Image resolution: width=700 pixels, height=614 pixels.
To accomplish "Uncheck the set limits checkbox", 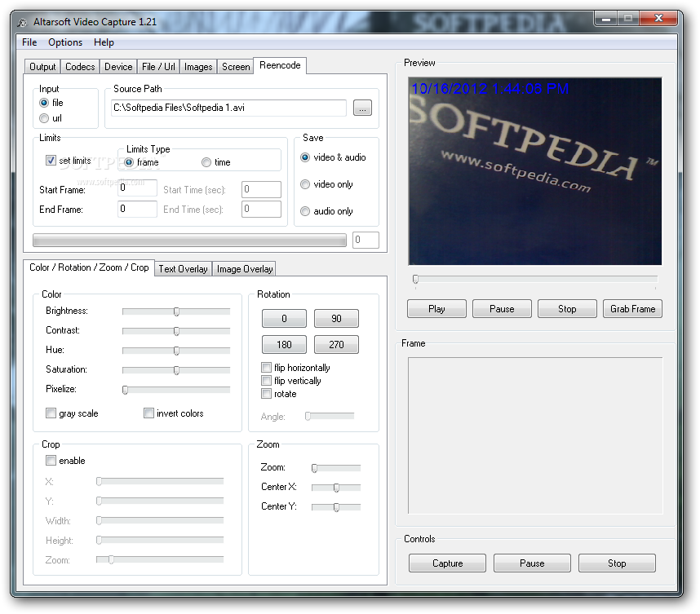I will point(51,160).
